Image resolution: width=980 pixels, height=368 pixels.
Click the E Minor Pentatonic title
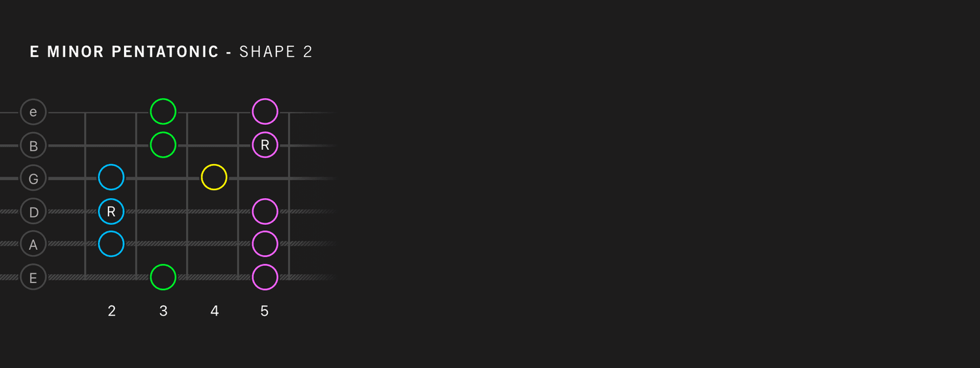click(x=124, y=52)
